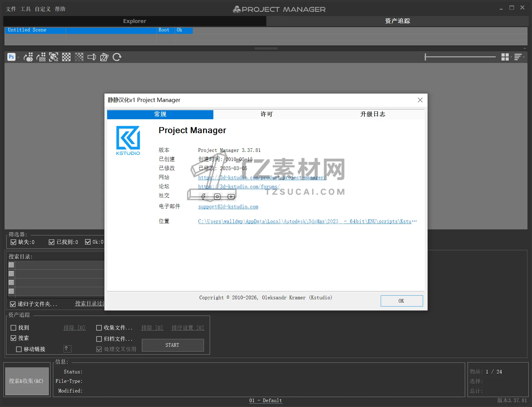
Task: Click the thumbnail grid view icon
Action: [x=505, y=57]
